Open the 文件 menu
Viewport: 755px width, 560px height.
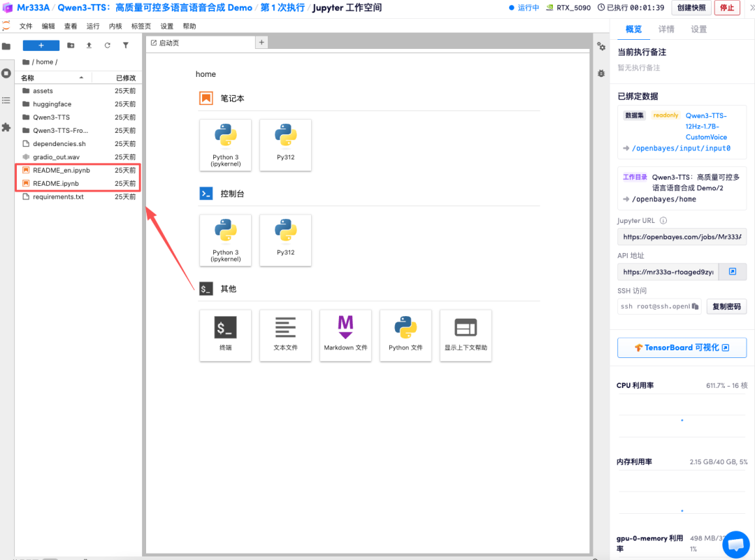pos(26,26)
